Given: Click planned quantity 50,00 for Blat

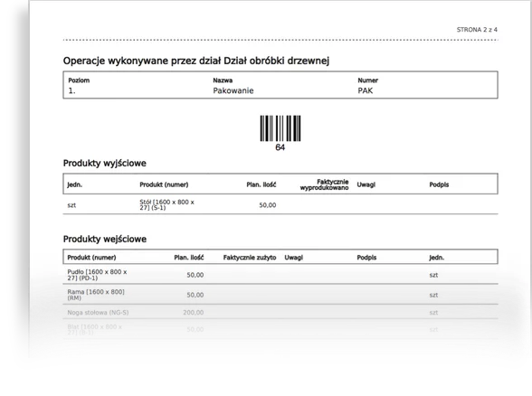Looking at the screenshot, I should tap(195, 329).
